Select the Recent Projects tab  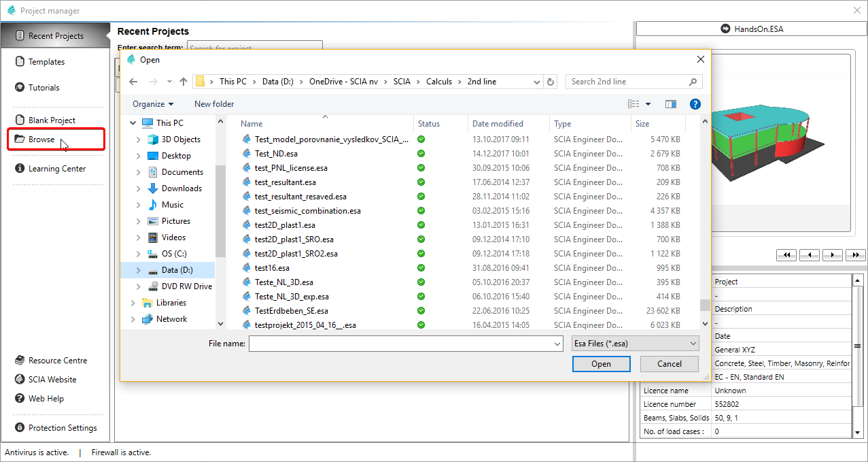tap(55, 36)
